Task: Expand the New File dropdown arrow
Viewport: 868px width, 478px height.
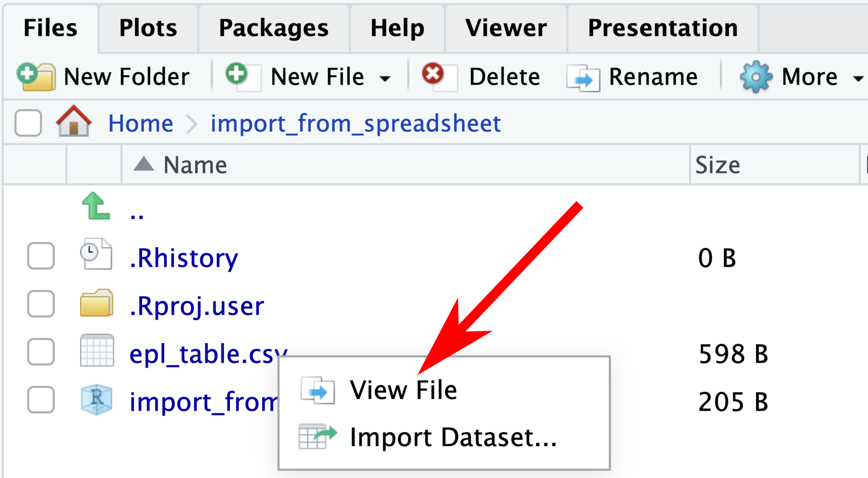Action: tap(385, 79)
